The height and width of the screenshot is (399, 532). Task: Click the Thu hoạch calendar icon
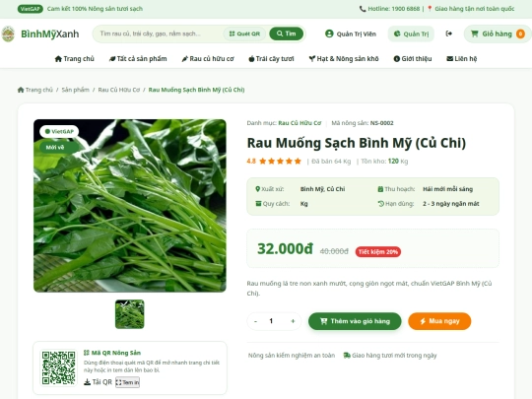pos(380,189)
